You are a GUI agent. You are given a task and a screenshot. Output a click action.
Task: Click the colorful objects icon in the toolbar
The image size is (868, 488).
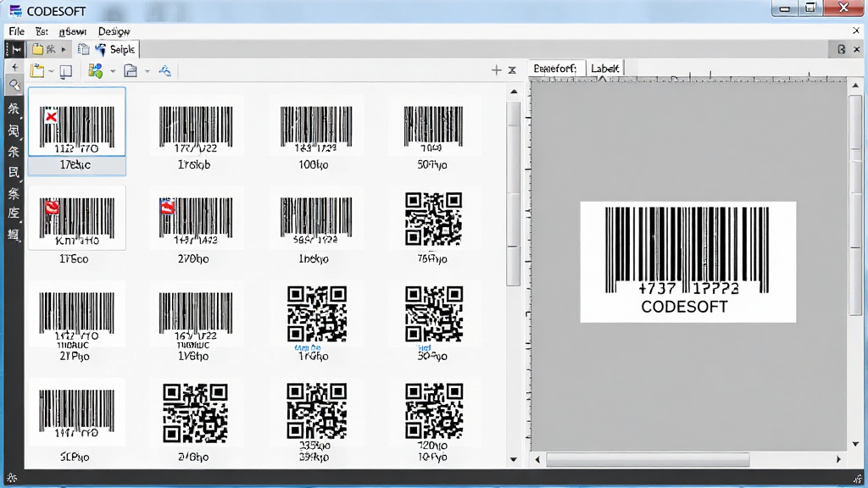coord(95,71)
